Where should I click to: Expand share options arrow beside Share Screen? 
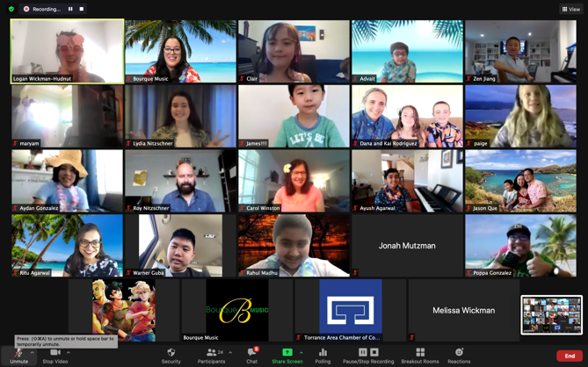tap(301, 352)
